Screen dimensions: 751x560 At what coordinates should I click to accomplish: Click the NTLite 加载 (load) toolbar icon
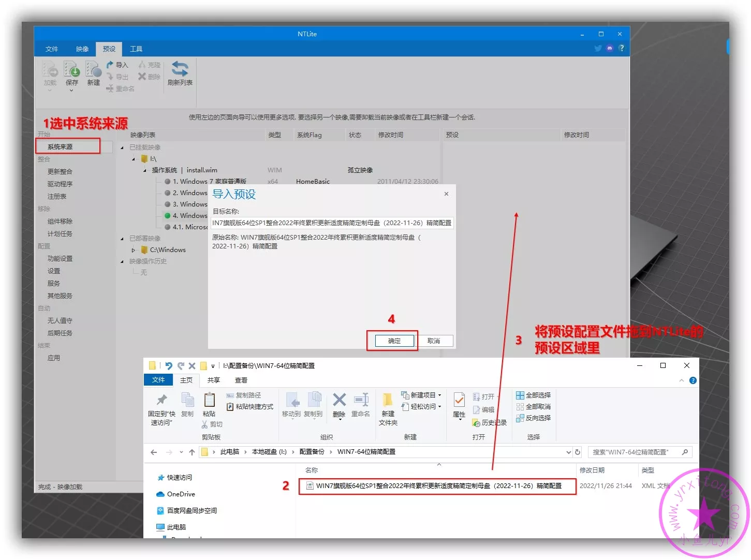(x=50, y=69)
